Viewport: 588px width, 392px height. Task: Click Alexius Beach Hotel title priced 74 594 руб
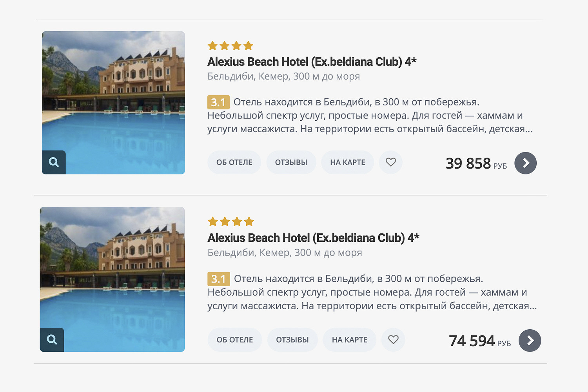point(313,238)
